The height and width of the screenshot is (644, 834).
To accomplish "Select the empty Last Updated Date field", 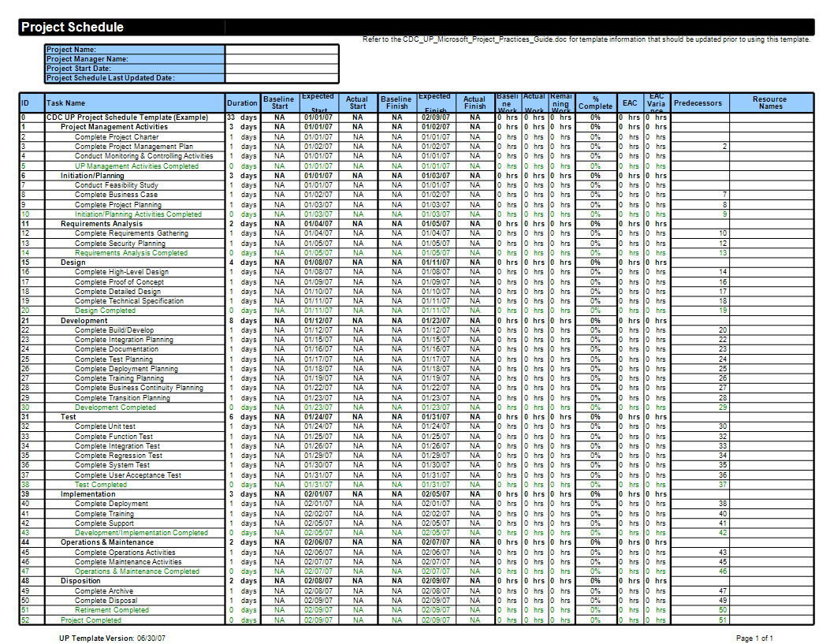I will (282, 78).
